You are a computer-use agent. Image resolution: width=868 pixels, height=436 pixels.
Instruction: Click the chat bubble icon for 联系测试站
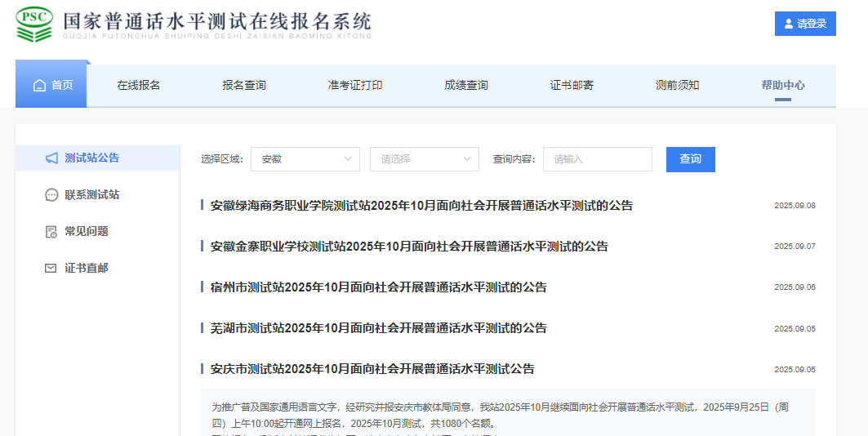click(x=51, y=195)
